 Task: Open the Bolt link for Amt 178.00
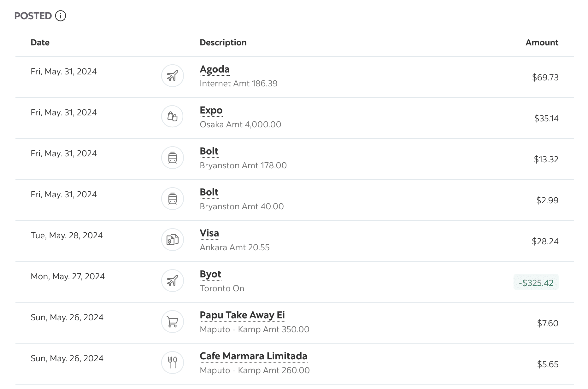tap(209, 151)
